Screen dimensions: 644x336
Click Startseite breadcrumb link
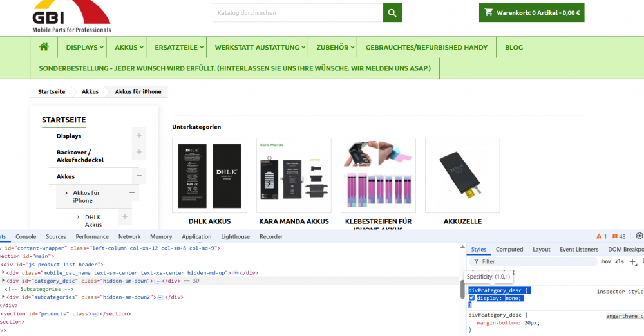point(52,91)
